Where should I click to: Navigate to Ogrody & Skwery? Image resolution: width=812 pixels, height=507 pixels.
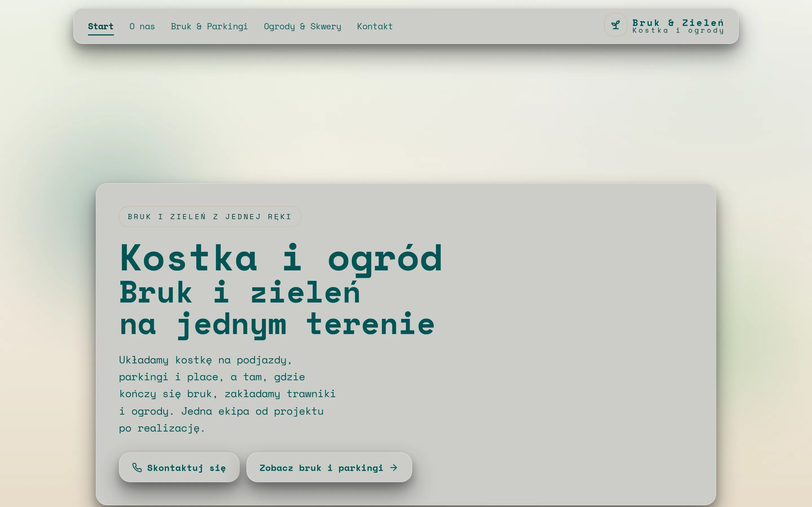click(302, 26)
